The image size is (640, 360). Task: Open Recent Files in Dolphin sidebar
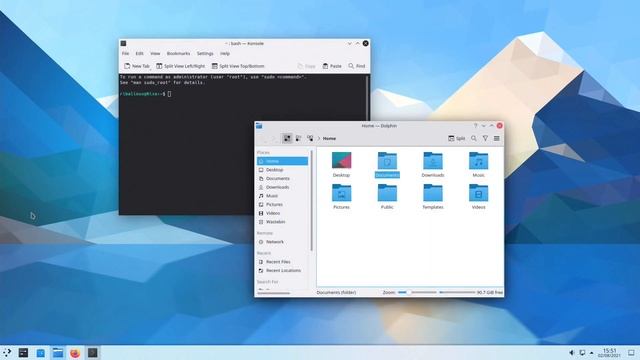tap(282, 262)
